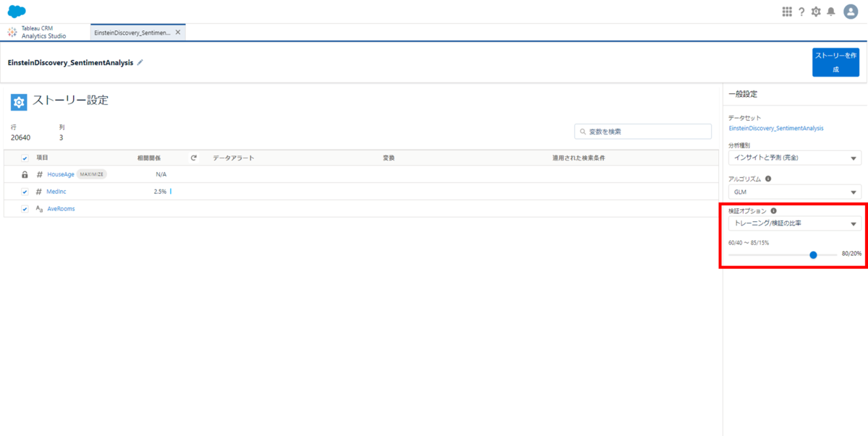The image size is (868, 436).
Task: Open the setup gear icon
Action: click(x=816, y=12)
